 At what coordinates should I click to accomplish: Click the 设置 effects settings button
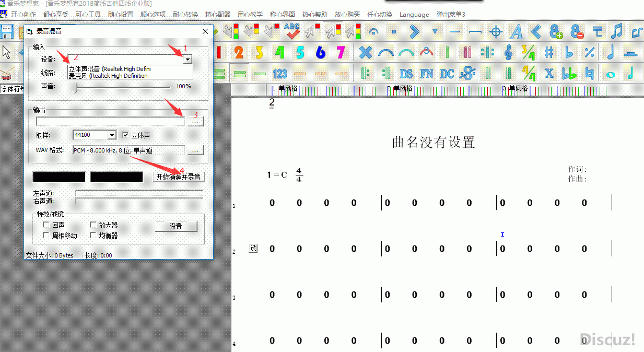[x=176, y=226]
